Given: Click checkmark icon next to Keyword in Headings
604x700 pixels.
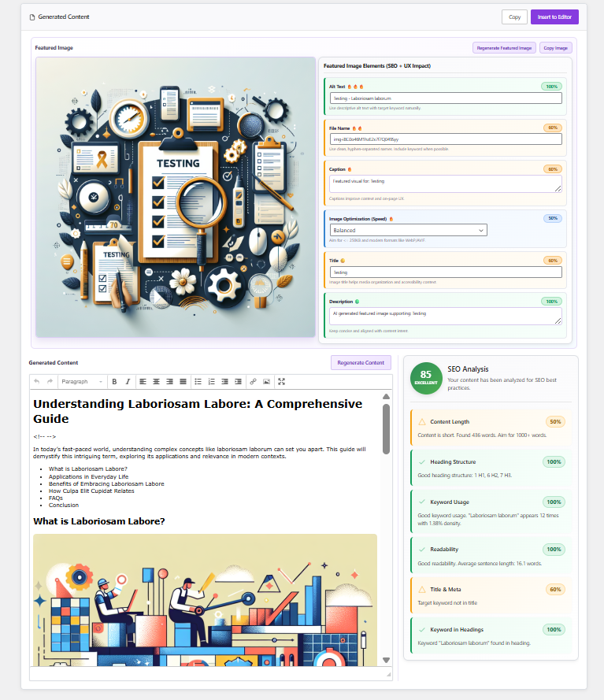Looking at the screenshot, I should [422, 630].
